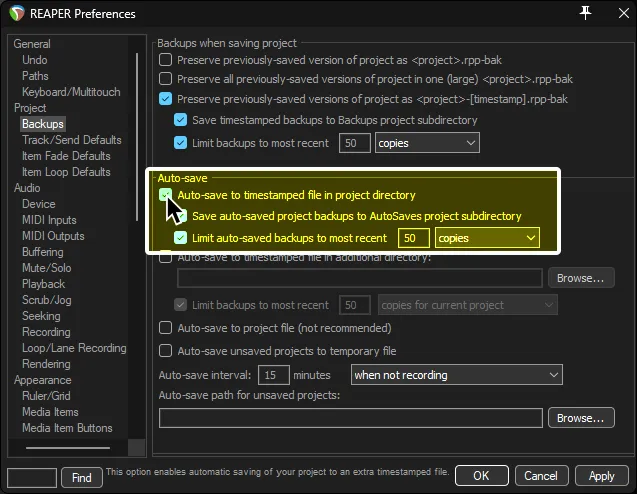Enable preserving project as .rpp-bak
637x494 pixels.
(x=165, y=60)
